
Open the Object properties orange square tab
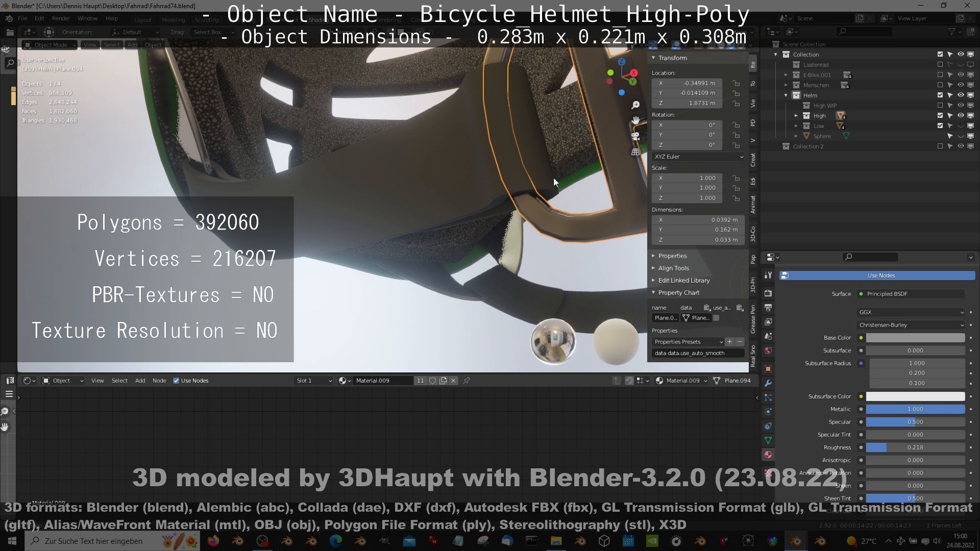pos(768,369)
